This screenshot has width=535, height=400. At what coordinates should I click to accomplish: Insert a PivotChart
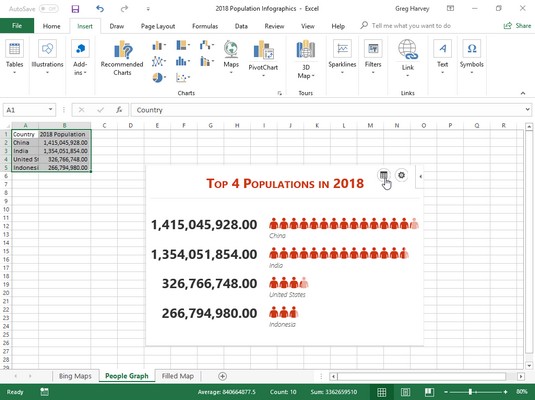(x=263, y=49)
